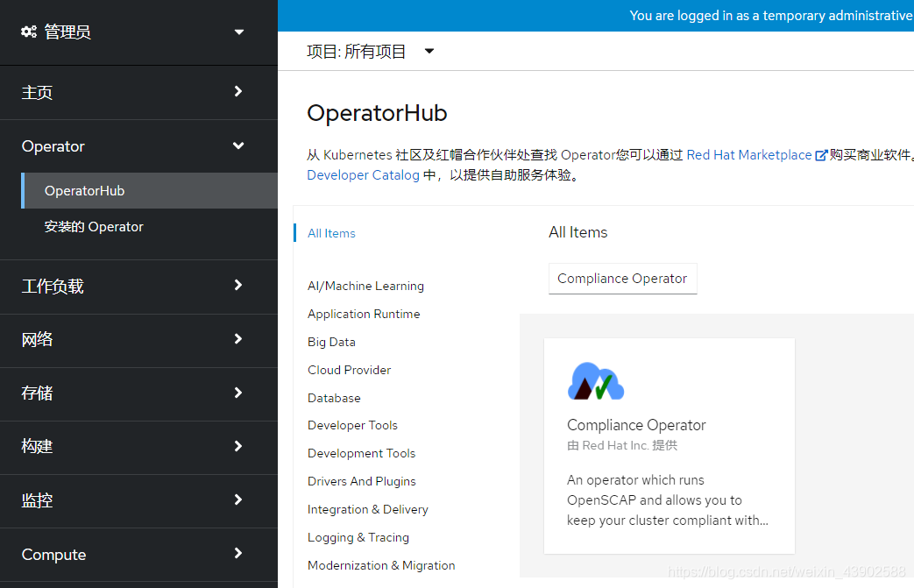914x588 pixels.
Task: Open 安装的 Operator page
Action: (x=94, y=227)
